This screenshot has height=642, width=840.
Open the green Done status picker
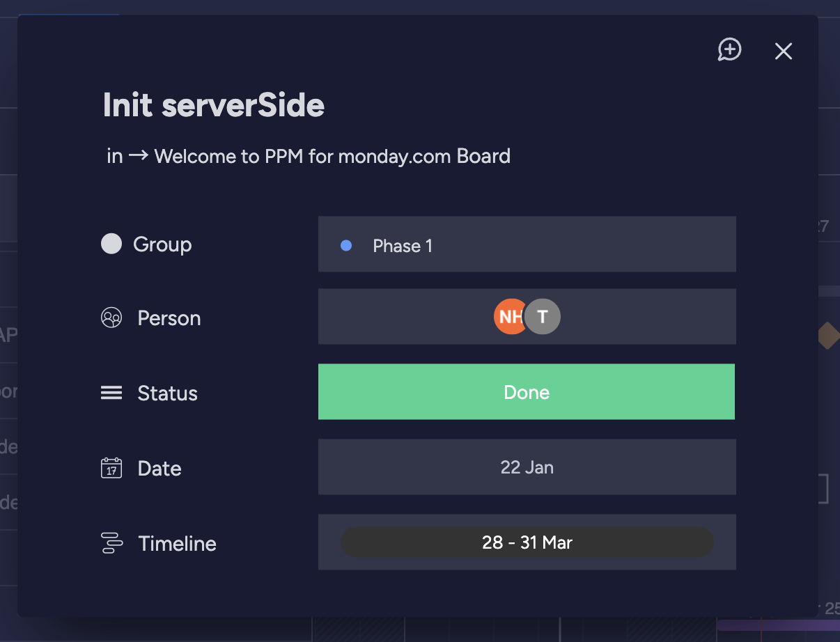pyautogui.click(x=527, y=392)
